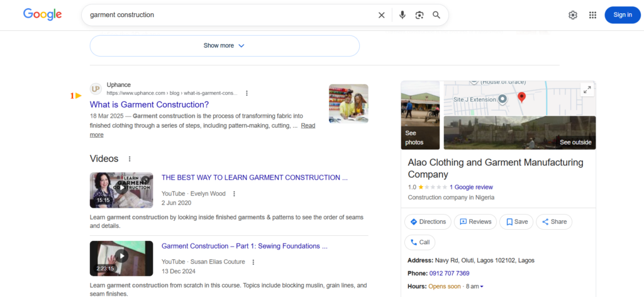644x297 pixels.
Task: Save Alao Clothing place
Action: 516,221
